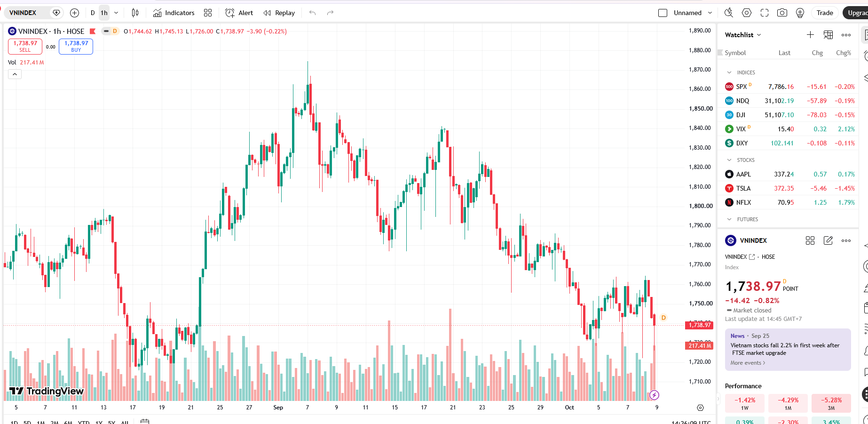Open price scale settings gear
Image resolution: width=868 pixels, height=424 pixels.
700,408
